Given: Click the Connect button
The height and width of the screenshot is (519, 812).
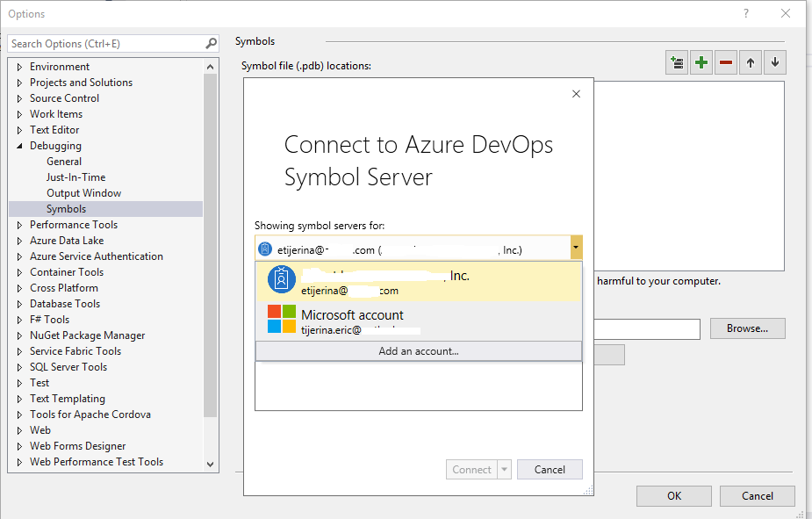Looking at the screenshot, I should (x=471, y=469).
